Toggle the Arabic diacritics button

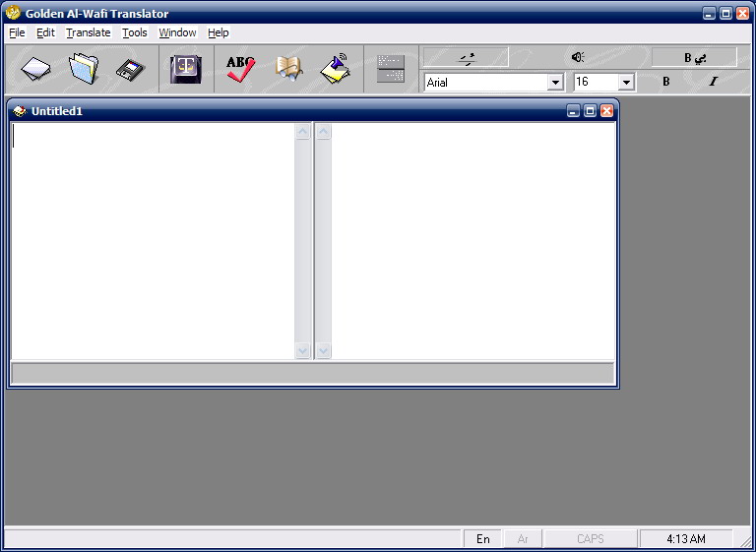click(466, 57)
